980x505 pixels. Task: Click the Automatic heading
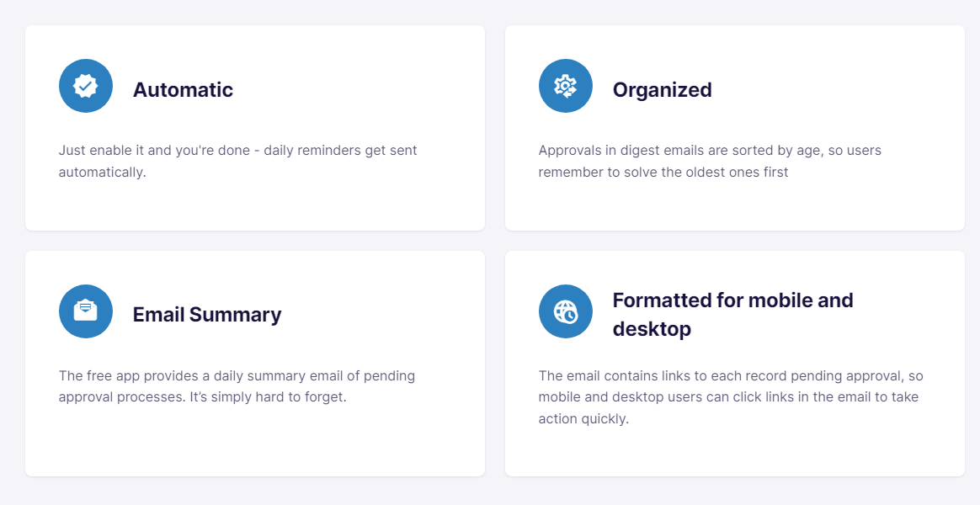184,89
